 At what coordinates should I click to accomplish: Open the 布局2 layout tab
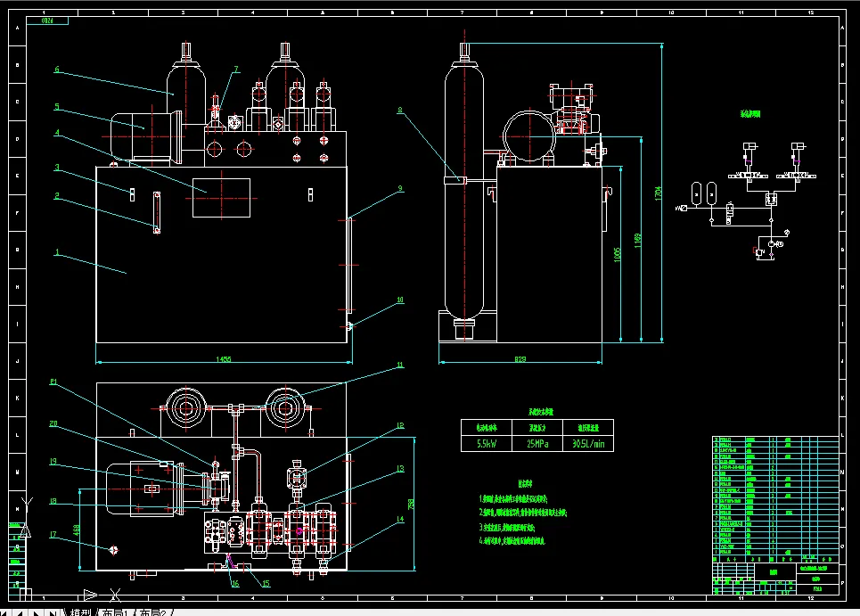point(152,612)
